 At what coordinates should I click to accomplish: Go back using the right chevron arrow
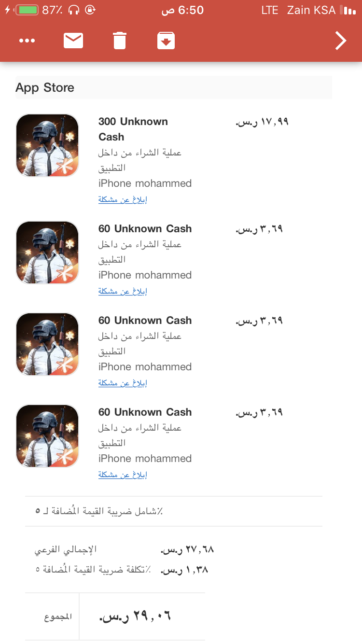(341, 41)
